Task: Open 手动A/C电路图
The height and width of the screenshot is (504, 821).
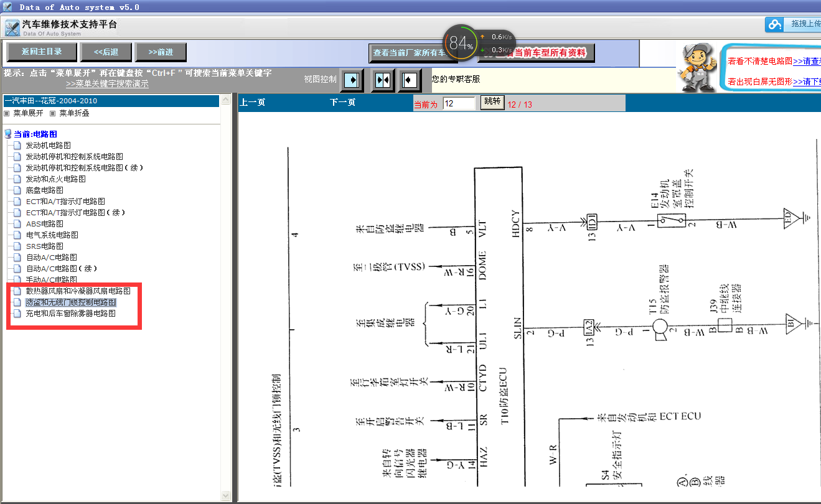Action: pyautogui.click(x=51, y=279)
